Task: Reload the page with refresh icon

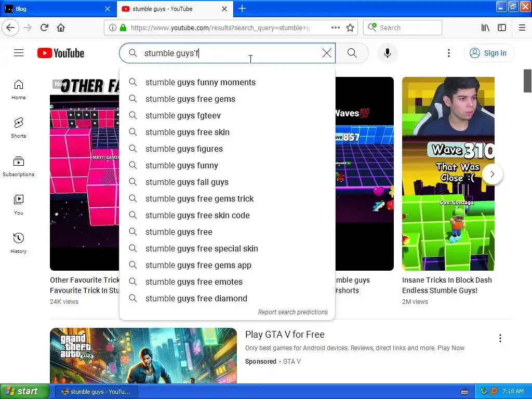Action: [45, 28]
